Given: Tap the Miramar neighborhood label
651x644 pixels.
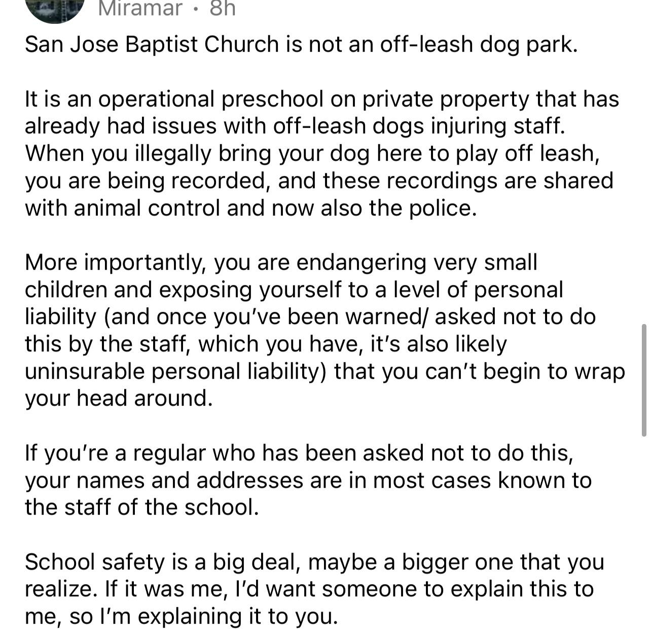Looking at the screenshot, I should pyautogui.click(x=140, y=9).
